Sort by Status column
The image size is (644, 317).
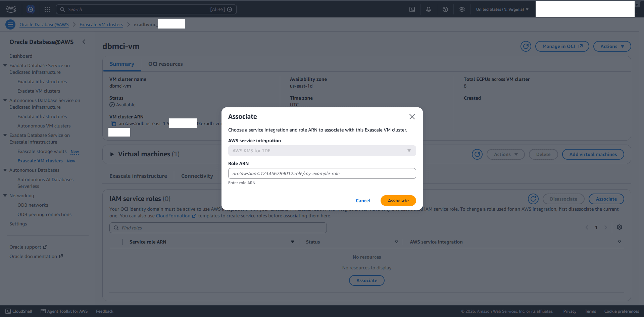click(396, 242)
